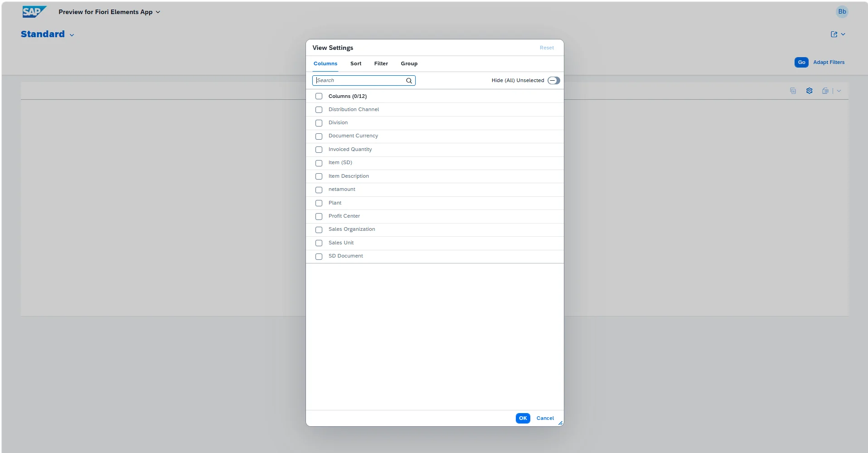Check the Division checkbox
Image resolution: width=868 pixels, height=453 pixels.
coord(319,123)
